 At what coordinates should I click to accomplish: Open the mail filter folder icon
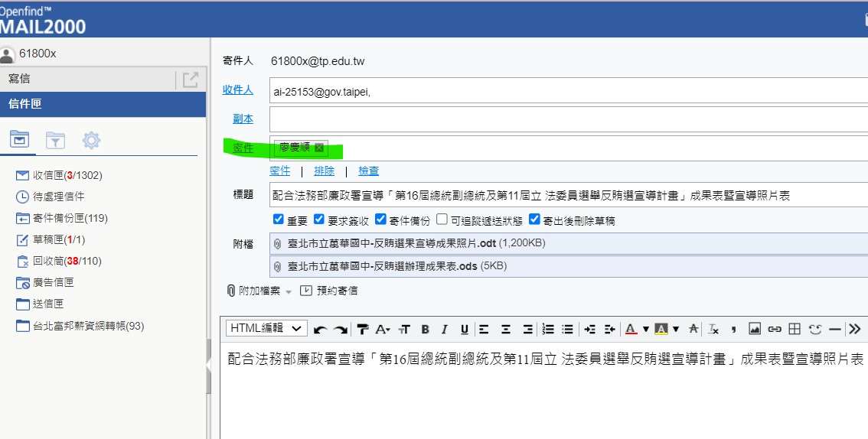(x=55, y=140)
